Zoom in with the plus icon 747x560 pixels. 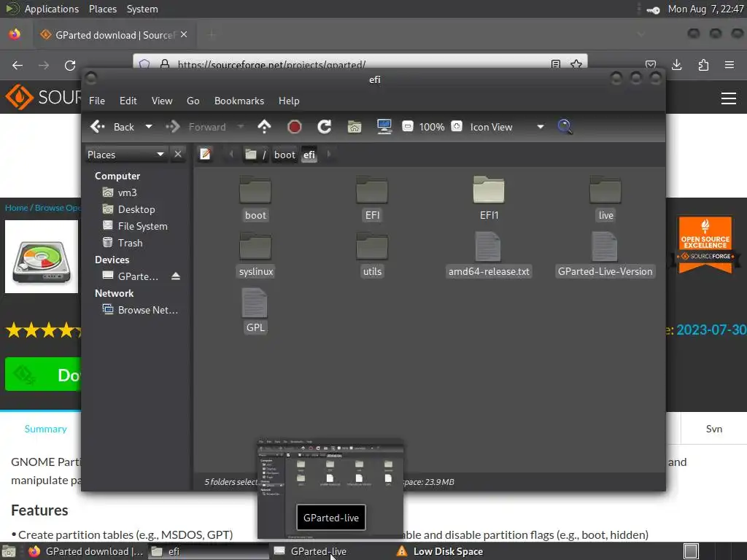point(457,127)
